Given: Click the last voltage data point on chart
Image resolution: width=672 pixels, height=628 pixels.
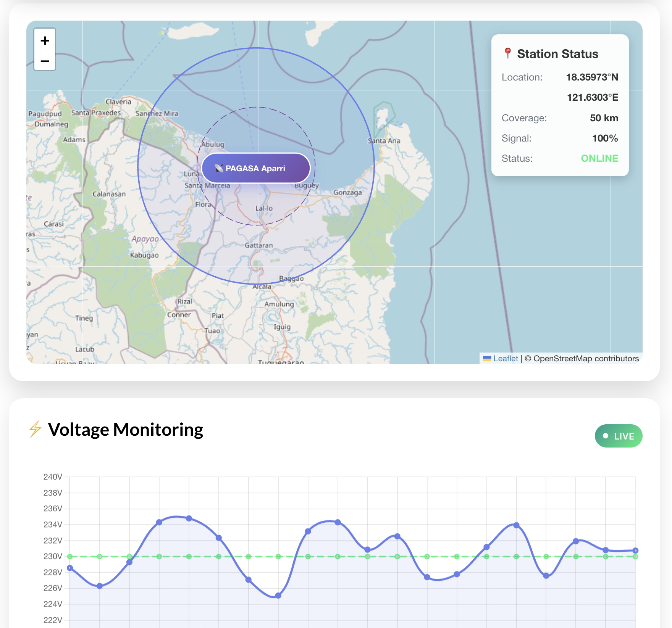Looking at the screenshot, I should (635, 551).
